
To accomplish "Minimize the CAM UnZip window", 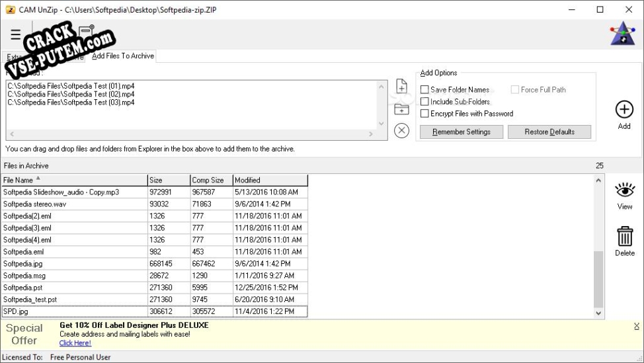I will [x=572, y=9].
